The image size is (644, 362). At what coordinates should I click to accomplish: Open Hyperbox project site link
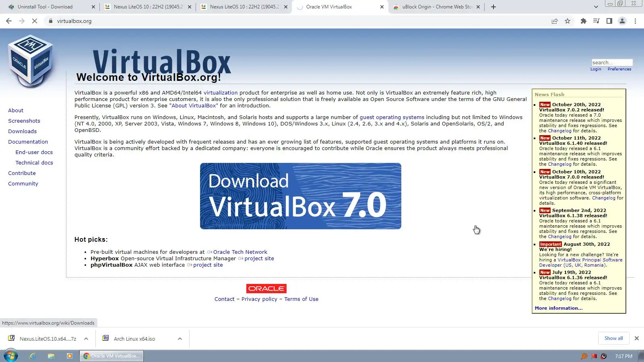pyautogui.click(x=259, y=258)
